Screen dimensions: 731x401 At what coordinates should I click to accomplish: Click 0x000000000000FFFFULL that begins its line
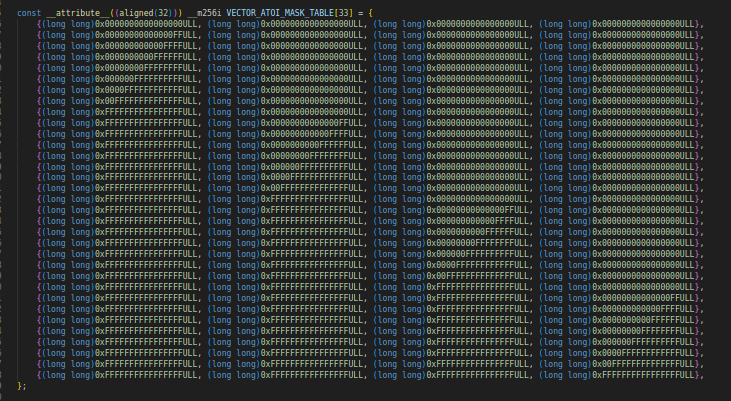[x=146, y=46]
